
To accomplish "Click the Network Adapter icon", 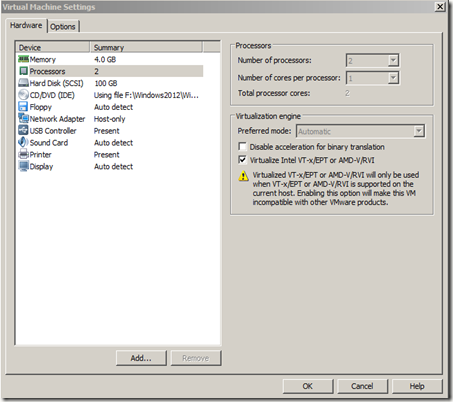I will (x=23, y=119).
